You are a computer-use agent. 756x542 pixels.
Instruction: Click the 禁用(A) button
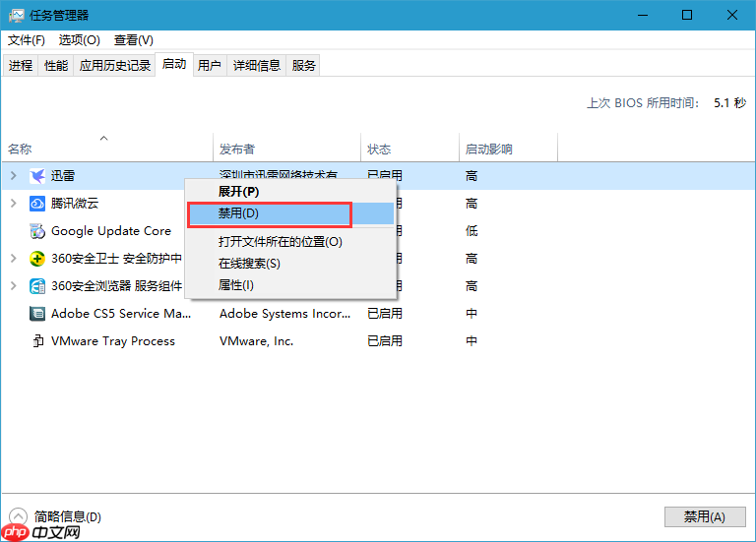point(705,516)
